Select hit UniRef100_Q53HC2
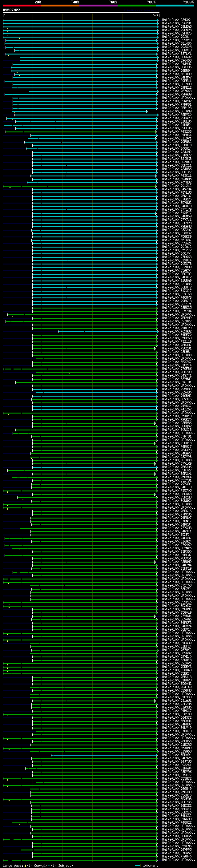Screen dimensions: 197x868 pyautogui.click(x=176, y=779)
